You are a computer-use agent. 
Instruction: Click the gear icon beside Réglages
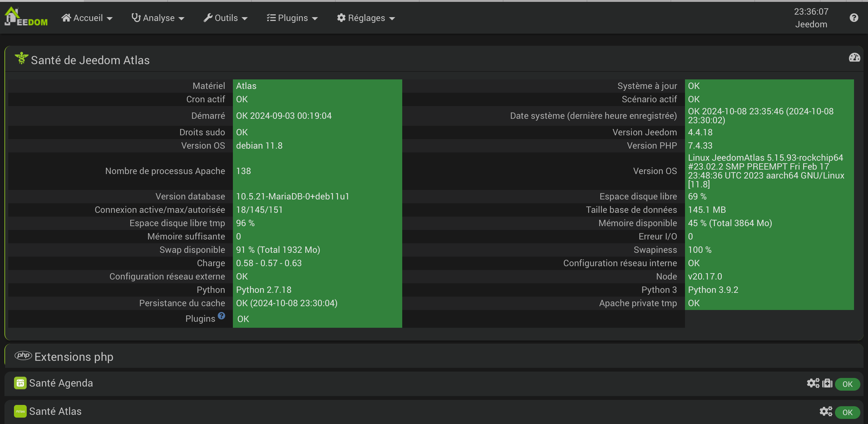tap(341, 17)
